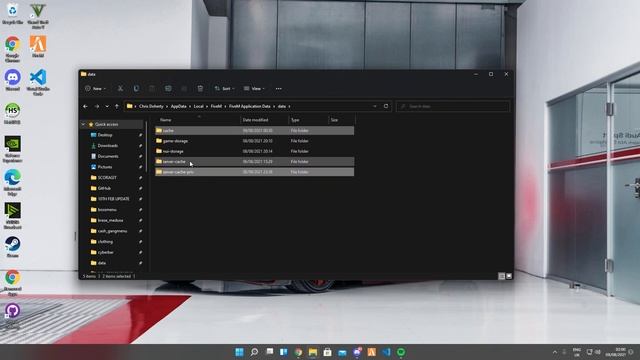640x360 pixels.
Task: Select the nui-storage folder
Action: click(254, 151)
